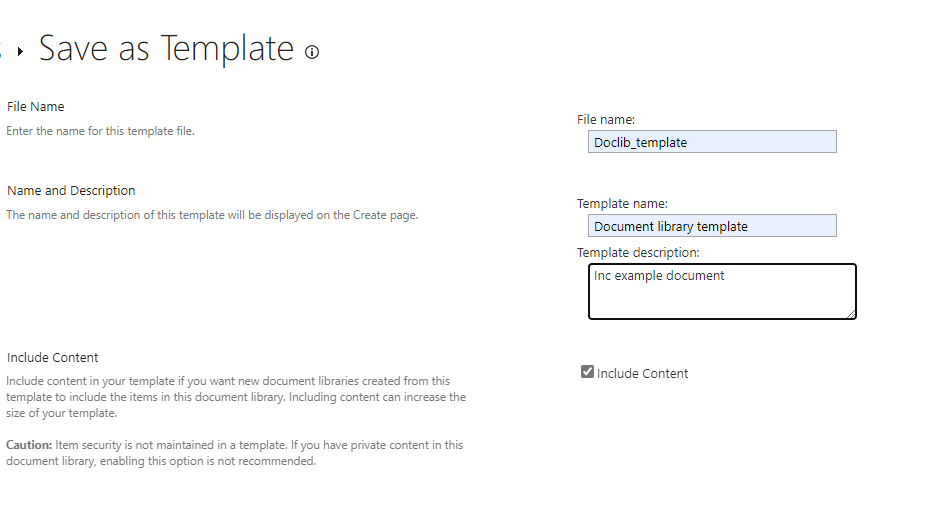
Task: Click the File Name section heading
Action: tap(36, 106)
